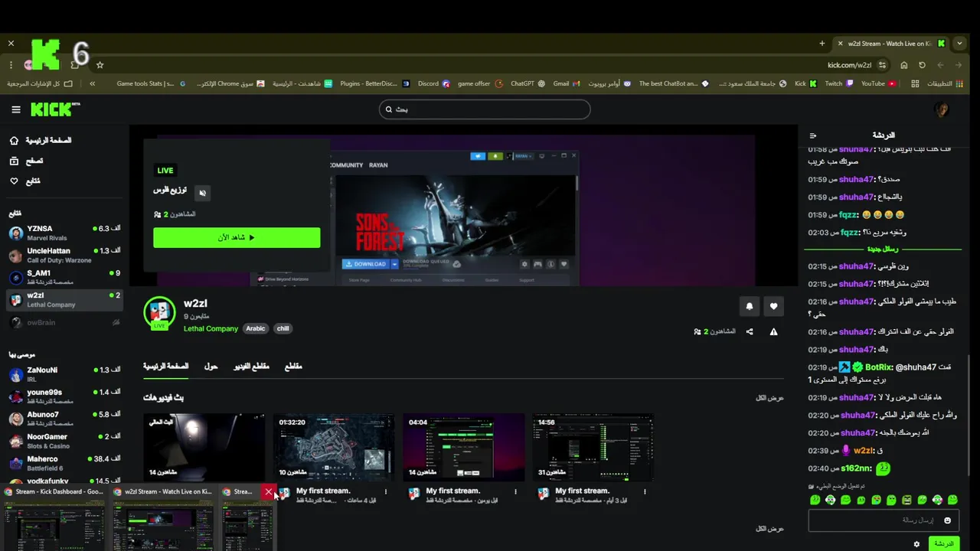980x551 pixels.
Task: Click the browse icon in left sidebar
Action: 14,161
